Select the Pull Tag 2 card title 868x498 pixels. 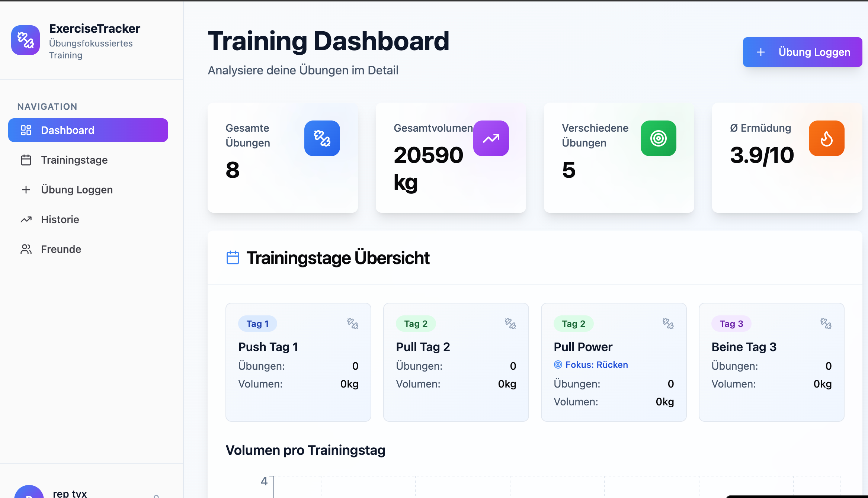[x=423, y=347]
